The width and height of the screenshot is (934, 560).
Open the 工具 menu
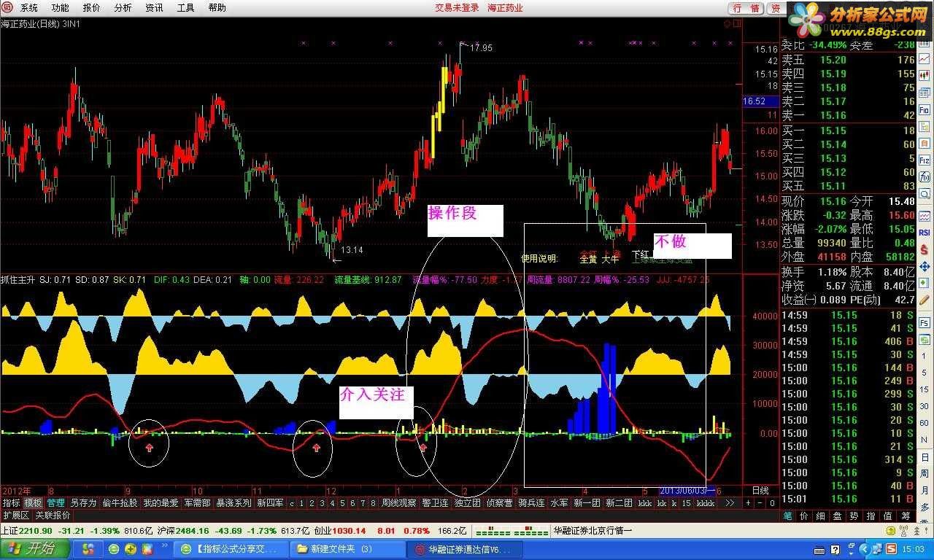(185, 8)
